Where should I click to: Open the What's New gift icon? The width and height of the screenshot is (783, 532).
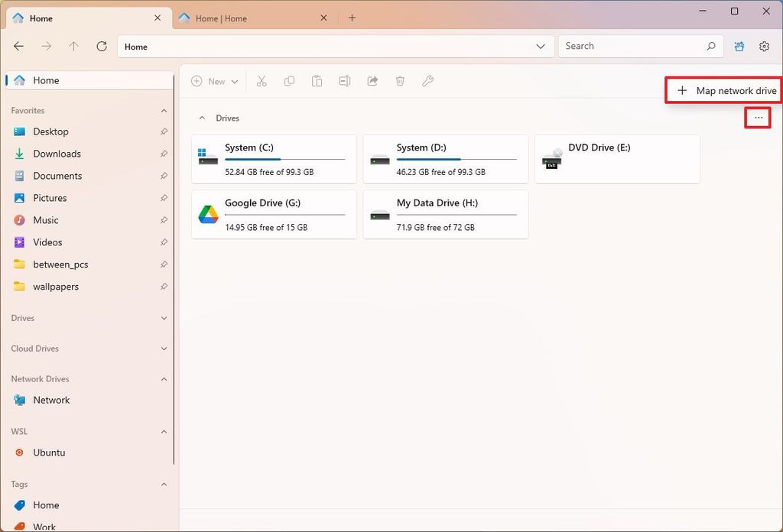pyautogui.click(x=739, y=46)
